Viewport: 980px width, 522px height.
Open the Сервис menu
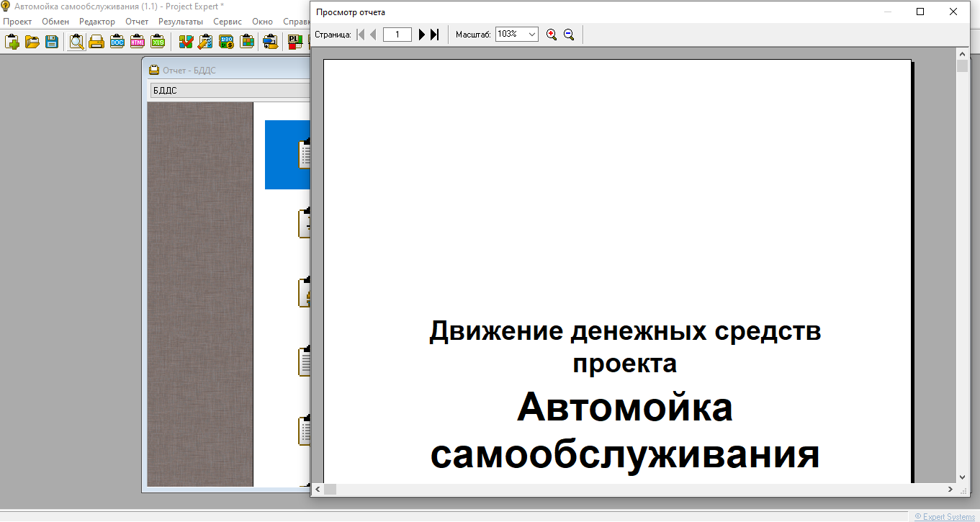tap(228, 22)
